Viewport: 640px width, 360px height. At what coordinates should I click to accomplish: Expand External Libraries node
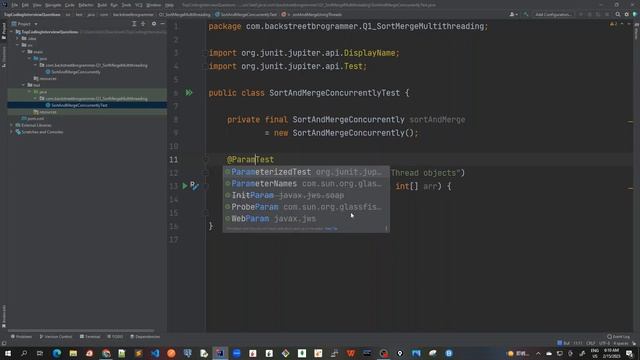[11, 125]
